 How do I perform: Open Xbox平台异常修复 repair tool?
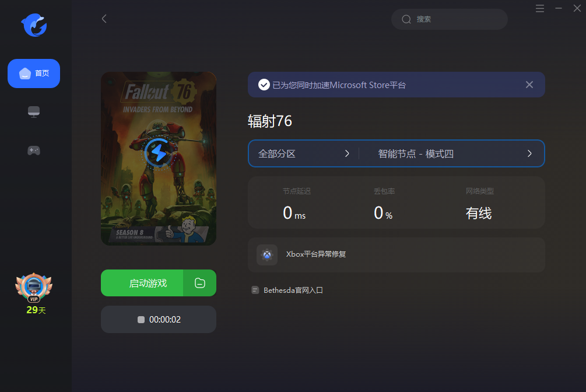[396, 255]
